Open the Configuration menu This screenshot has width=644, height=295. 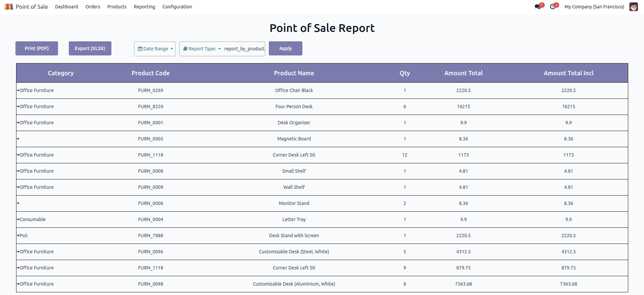coord(177,7)
